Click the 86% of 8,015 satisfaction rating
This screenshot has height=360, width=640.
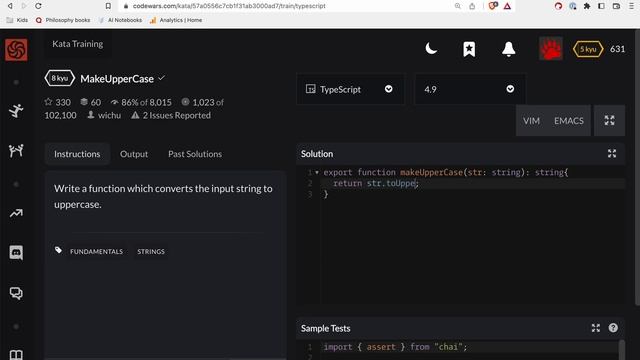[x=141, y=102]
